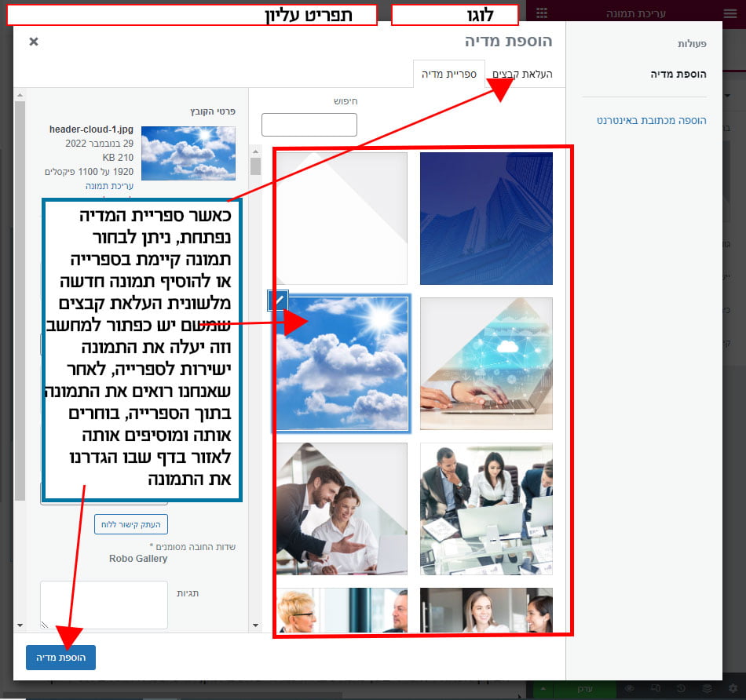The width and height of the screenshot is (746, 700).
Task: Deselect the cloud image using its checkmark
Action: (279, 300)
